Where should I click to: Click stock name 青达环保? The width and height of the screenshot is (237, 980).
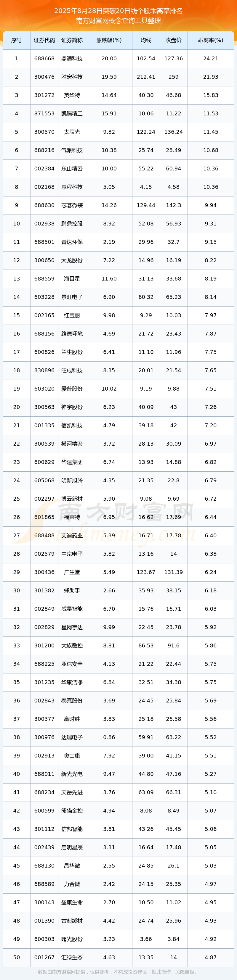tap(72, 242)
